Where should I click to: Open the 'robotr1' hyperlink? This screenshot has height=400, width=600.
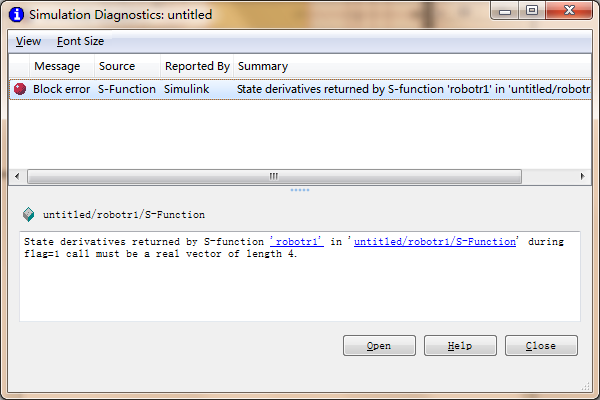pos(296,241)
